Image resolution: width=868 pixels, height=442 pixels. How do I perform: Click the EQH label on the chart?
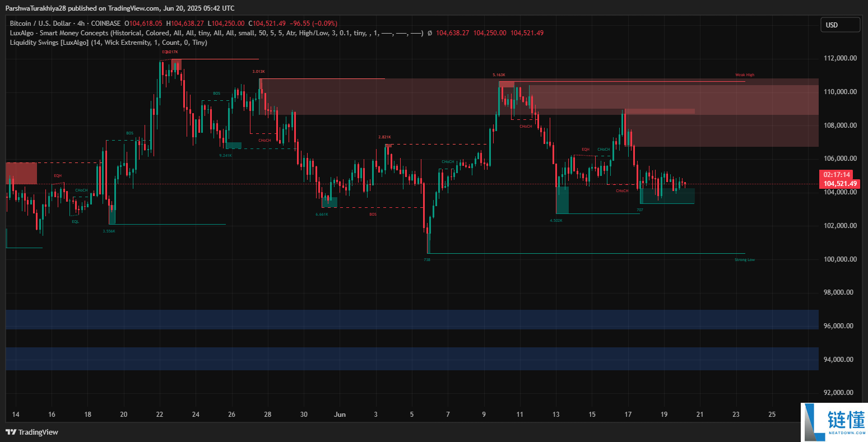click(x=59, y=175)
